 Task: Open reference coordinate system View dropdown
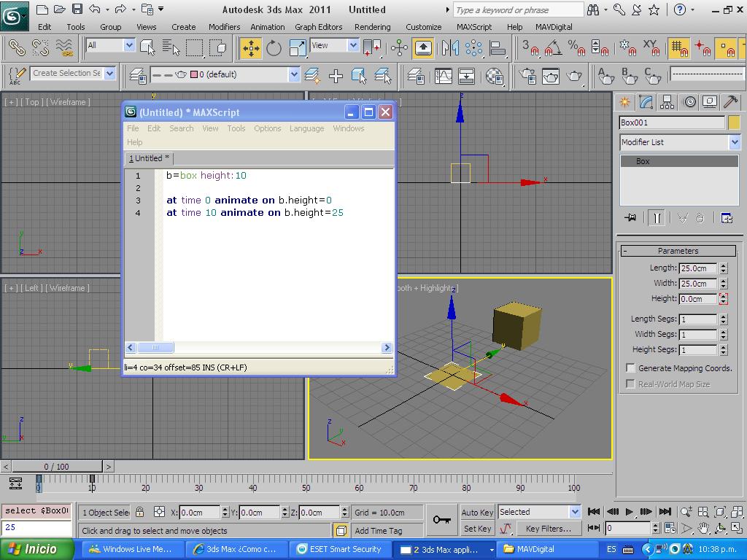click(x=353, y=45)
